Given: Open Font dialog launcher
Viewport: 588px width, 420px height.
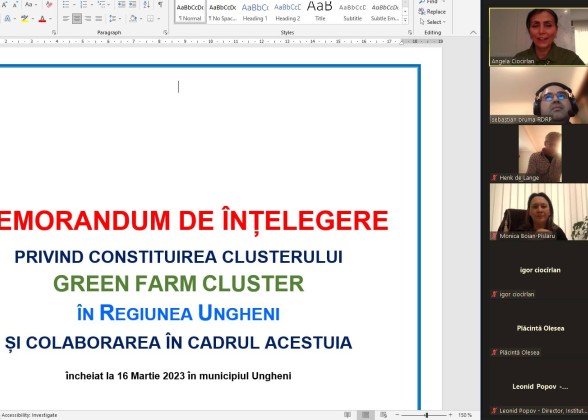Looking at the screenshot, I should 54,33.
